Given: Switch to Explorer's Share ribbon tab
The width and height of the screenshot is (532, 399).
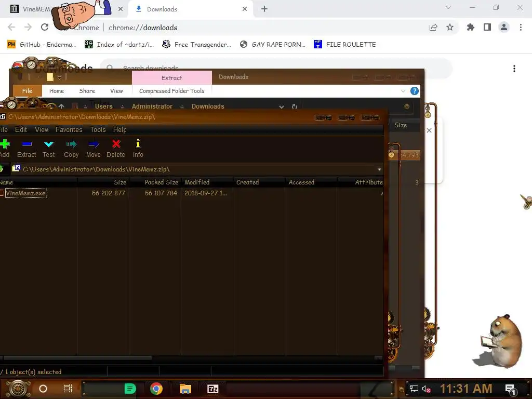Looking at the screenshot, I should pos(87,91).
